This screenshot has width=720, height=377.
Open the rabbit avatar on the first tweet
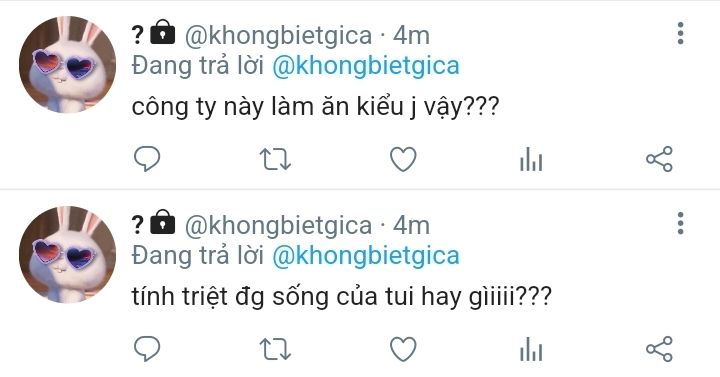pos(68,64)
